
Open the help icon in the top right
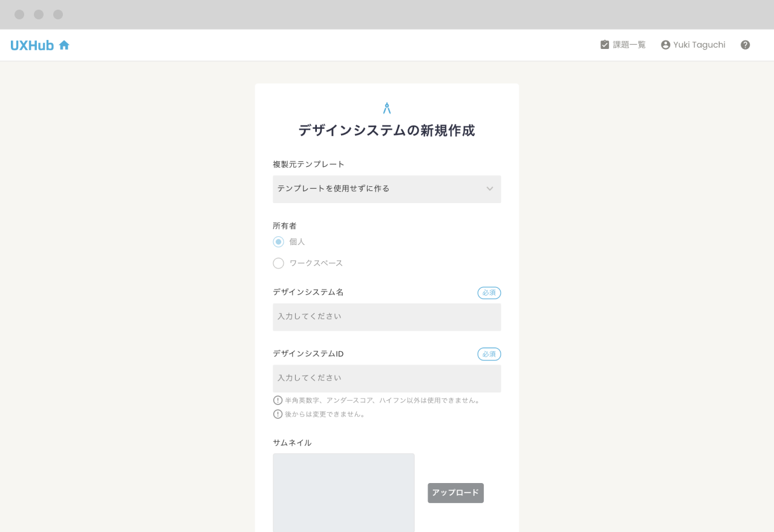745,45
